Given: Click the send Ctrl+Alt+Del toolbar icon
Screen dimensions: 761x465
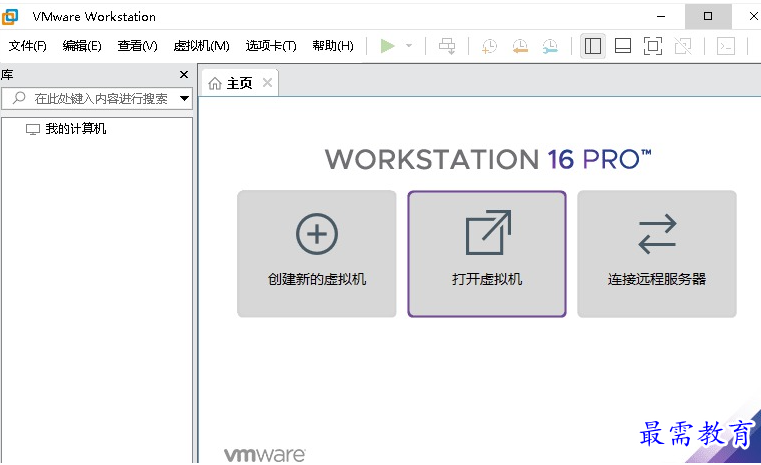Looking at the screenshot, I should [447, 46].
